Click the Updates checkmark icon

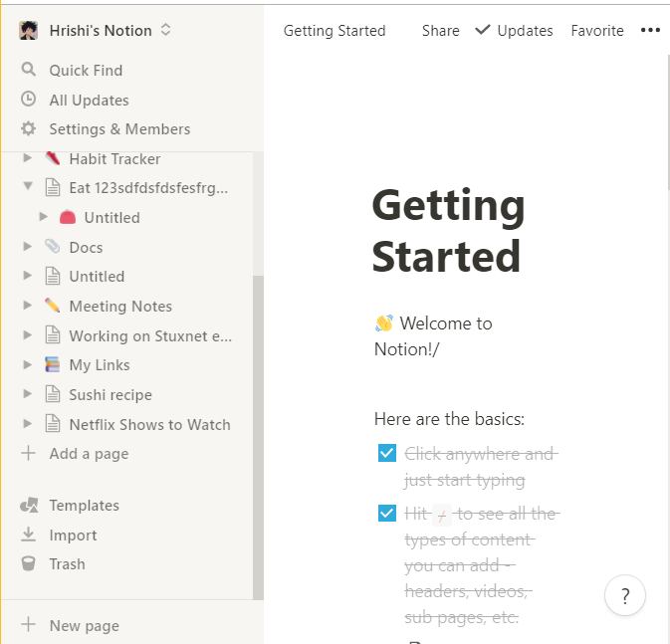coord(483,30)
